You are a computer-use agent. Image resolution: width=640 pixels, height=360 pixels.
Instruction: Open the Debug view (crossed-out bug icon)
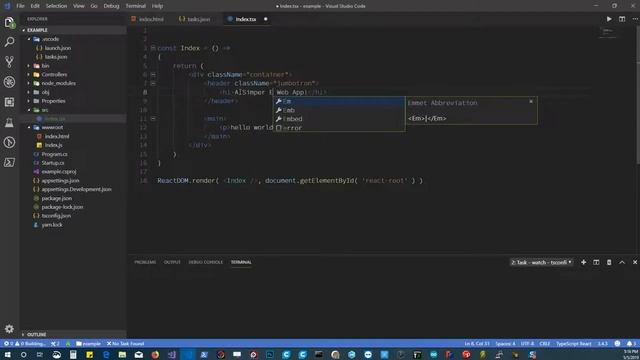pyautogui.click(x=9, y=82)
